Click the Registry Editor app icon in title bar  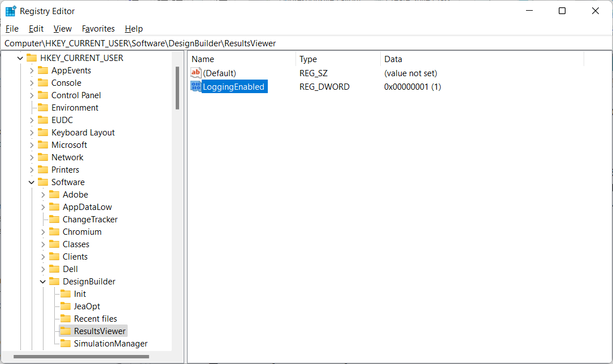(11, 11)
